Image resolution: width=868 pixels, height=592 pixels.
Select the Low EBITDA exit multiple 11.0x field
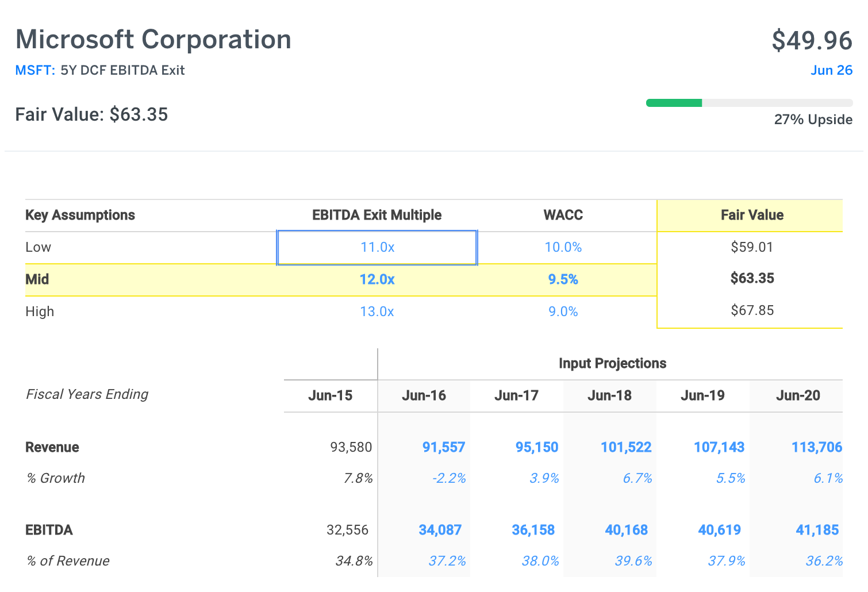click(377, 248)
